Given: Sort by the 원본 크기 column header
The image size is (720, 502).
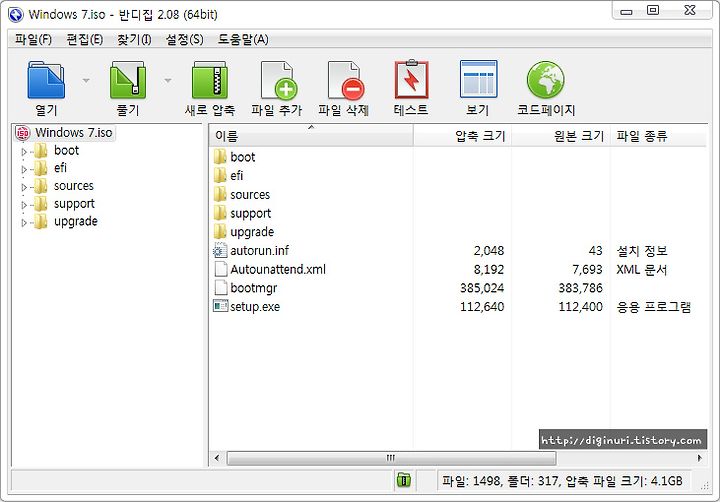Looking at the screenshot, I should coord(561,135).
